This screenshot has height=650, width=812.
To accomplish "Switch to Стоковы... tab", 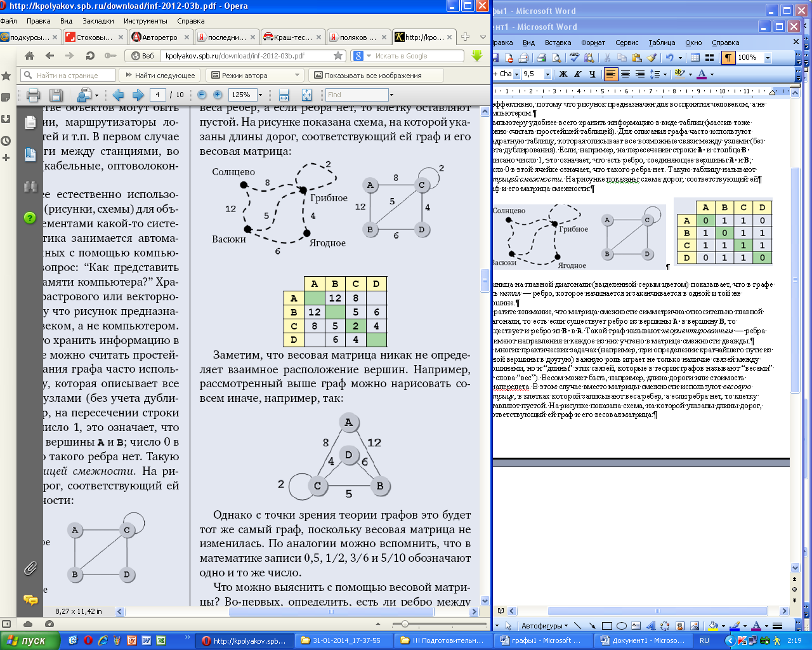I will (x=94, y=37).
